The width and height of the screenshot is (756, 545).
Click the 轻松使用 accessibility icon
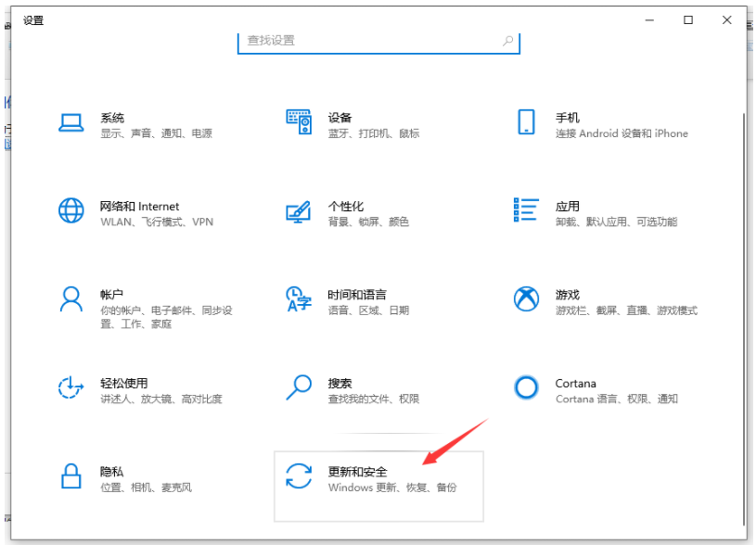click(71, 388)
